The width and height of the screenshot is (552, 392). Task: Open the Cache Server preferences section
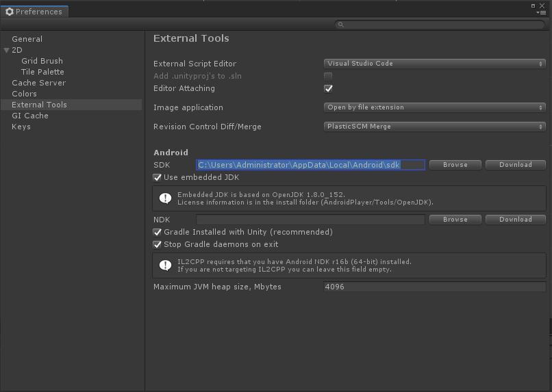point(38,83)
